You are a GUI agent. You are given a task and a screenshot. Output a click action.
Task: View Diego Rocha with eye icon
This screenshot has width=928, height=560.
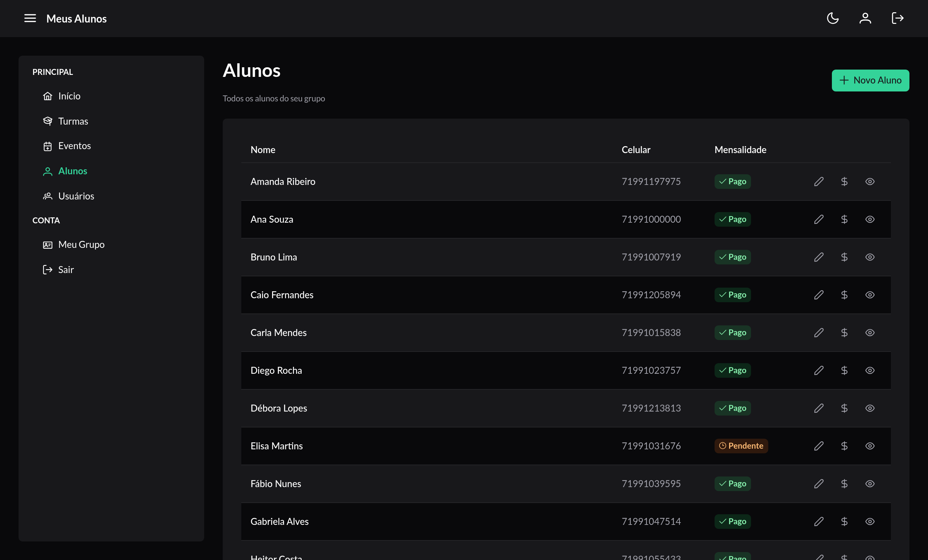coord(870,370)
